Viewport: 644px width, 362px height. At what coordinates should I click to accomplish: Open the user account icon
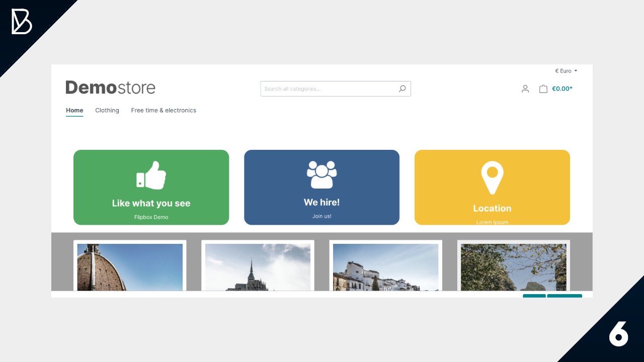click(525, 89)
